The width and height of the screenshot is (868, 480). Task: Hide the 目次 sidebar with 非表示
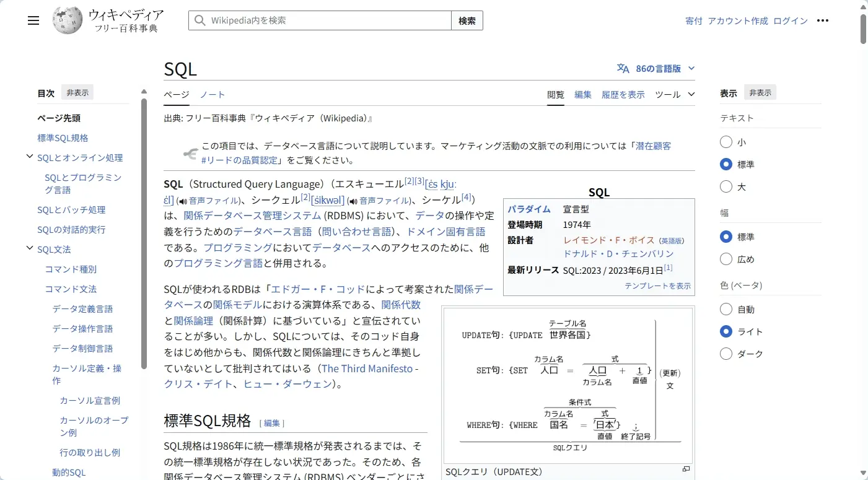(77, 93)
